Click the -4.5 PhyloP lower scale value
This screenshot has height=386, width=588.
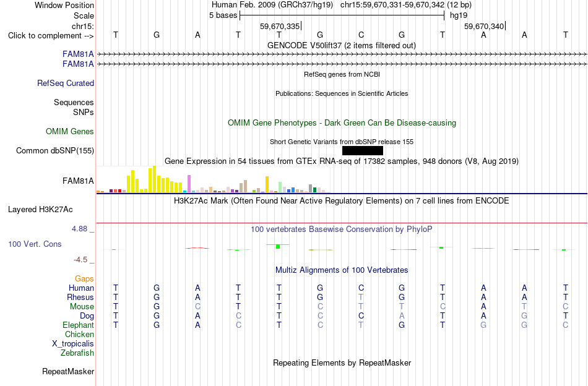[80, 260]
